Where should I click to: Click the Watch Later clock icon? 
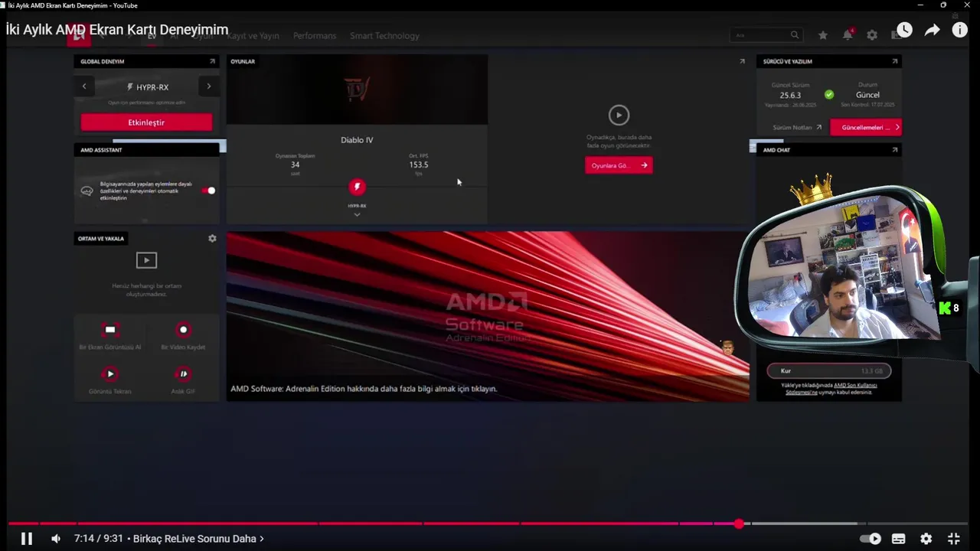[x=904, y=31]
